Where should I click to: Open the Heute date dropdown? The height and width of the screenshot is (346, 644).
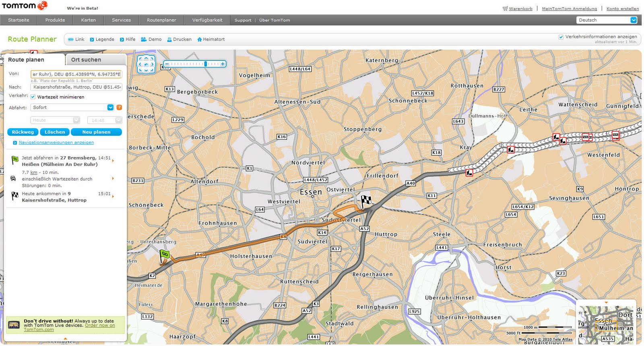point(55,120)
